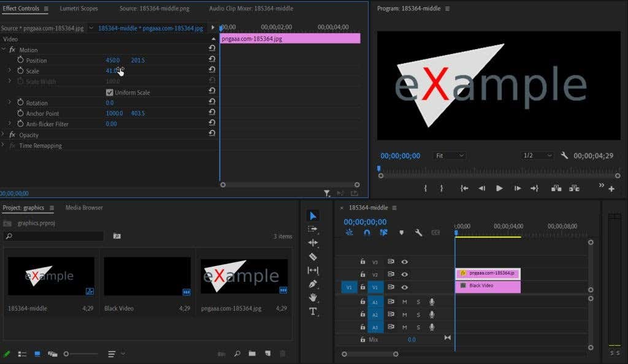This screenshot has height=364, width=628.
Task: Select the Pen tool
Action: coord(313,284)
